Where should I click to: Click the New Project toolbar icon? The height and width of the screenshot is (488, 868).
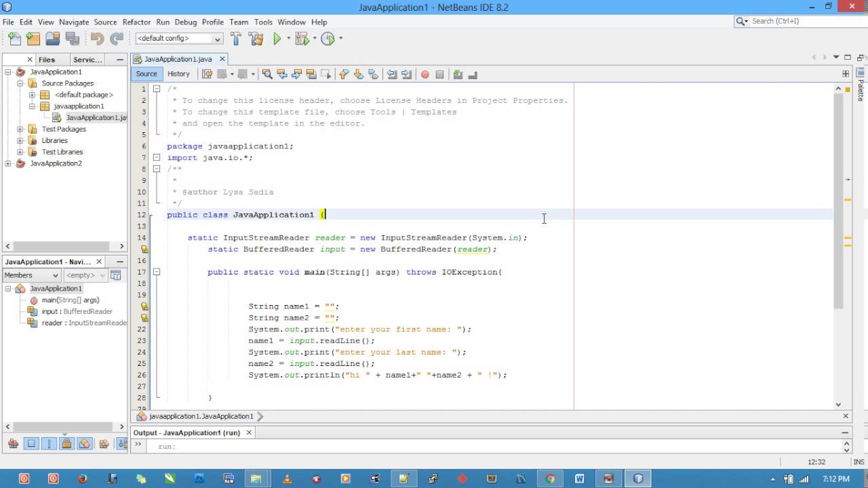point(33,39)
